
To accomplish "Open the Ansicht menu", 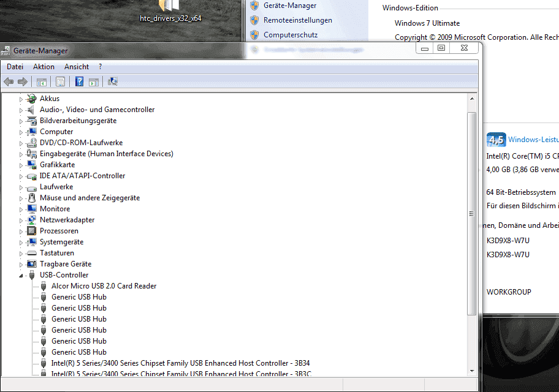I will pos(77,67).
